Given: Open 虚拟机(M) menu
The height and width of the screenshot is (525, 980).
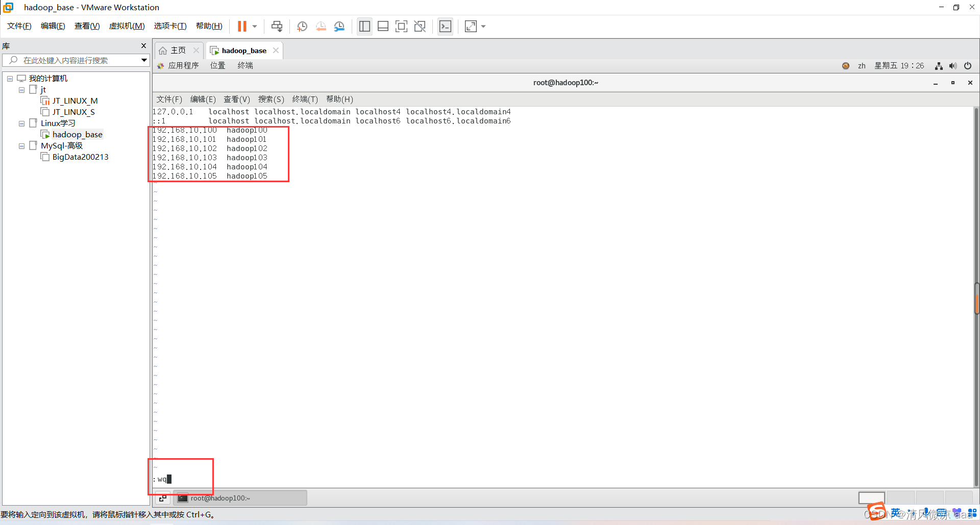Looking at the screenshot, I should (x=127, y=26).
